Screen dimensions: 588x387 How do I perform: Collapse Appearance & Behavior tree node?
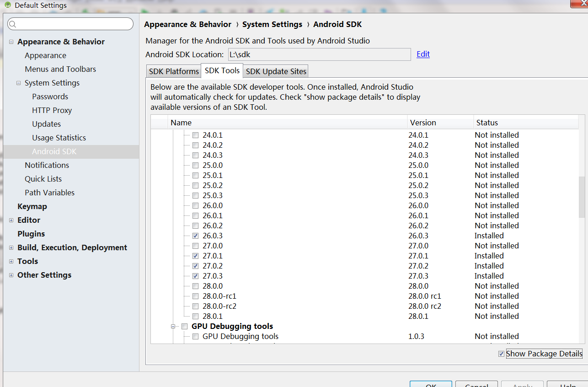[x=11, y=42]
